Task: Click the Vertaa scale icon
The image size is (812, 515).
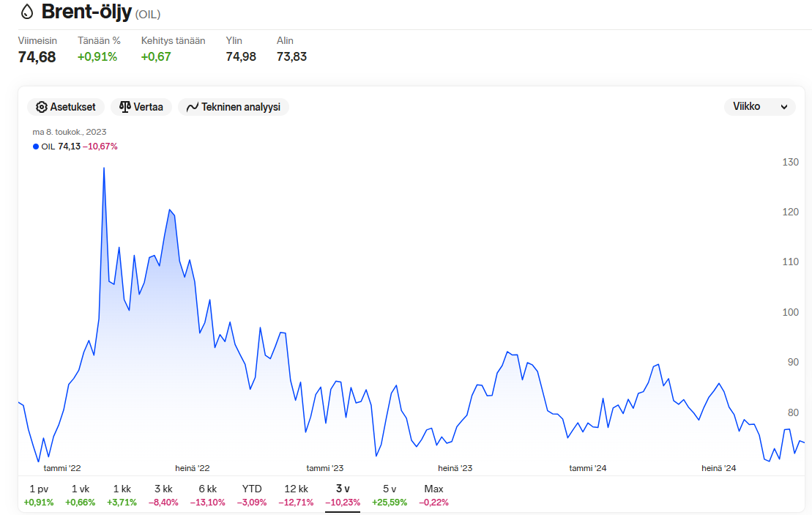Action: tap(124, 107)
